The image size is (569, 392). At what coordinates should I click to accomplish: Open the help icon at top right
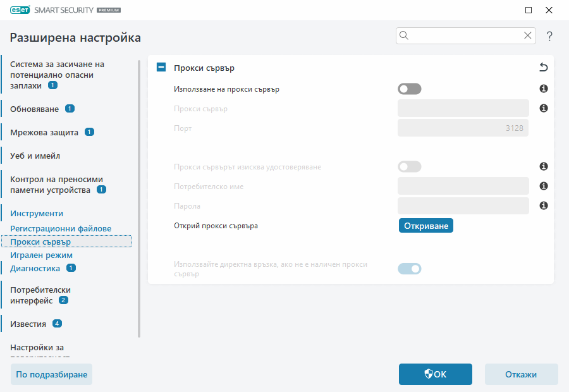tap(549, 36)
